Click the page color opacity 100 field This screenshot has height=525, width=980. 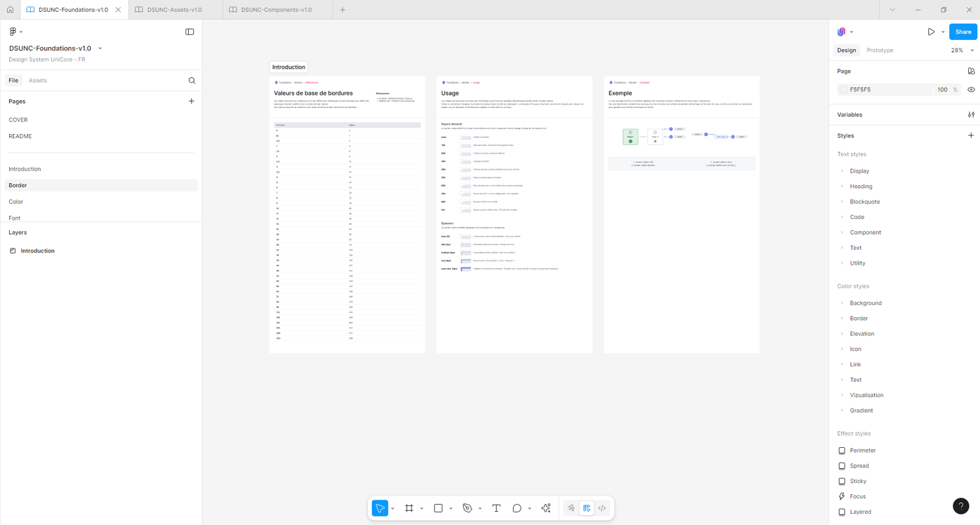[x=942, y=90]
